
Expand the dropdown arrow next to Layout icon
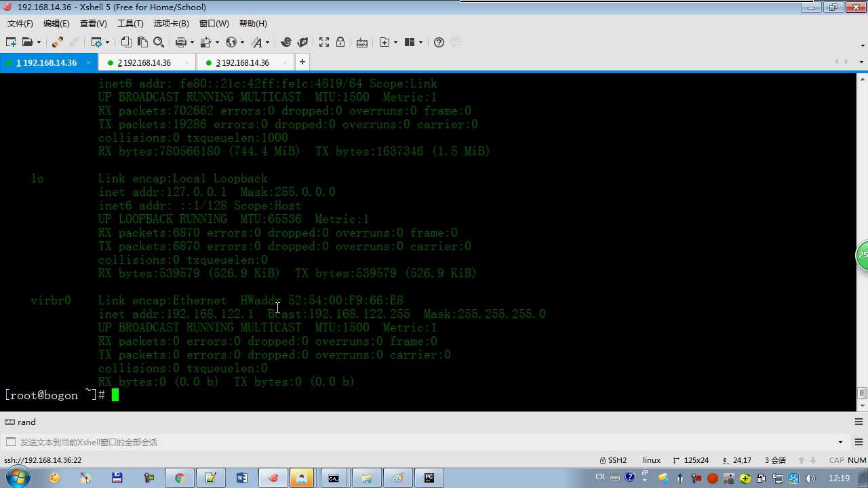click(x=420, y=42)
